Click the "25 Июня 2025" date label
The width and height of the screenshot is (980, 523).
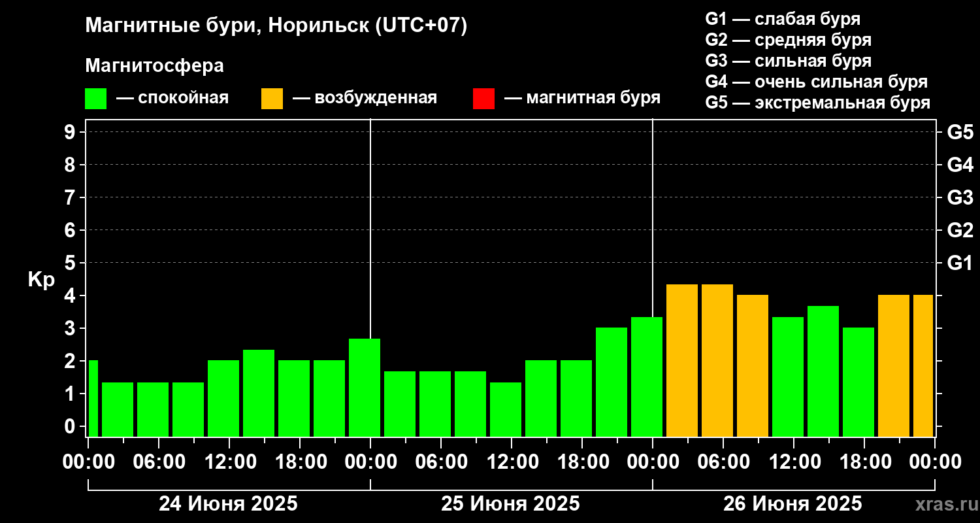(x=511, y=504)
